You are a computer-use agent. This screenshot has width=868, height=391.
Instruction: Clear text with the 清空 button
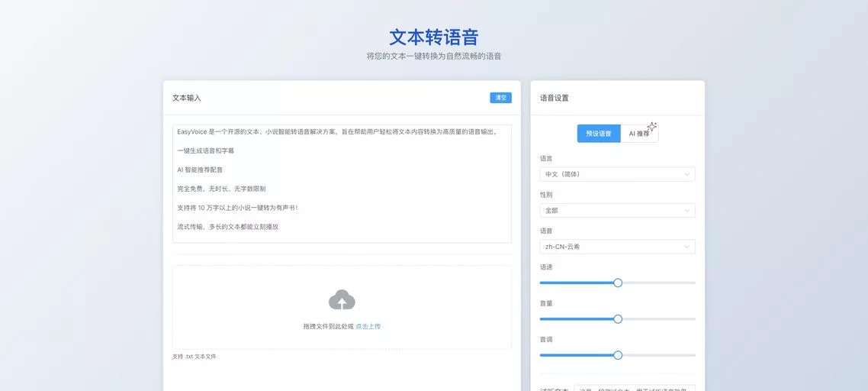pos(500,98)
